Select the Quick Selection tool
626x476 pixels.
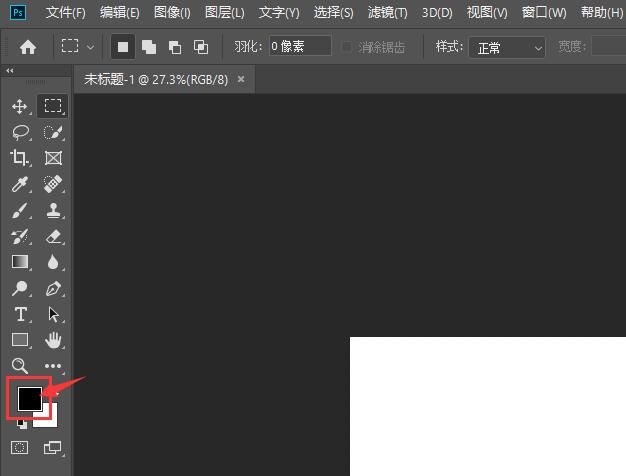[x=53, y=133]
